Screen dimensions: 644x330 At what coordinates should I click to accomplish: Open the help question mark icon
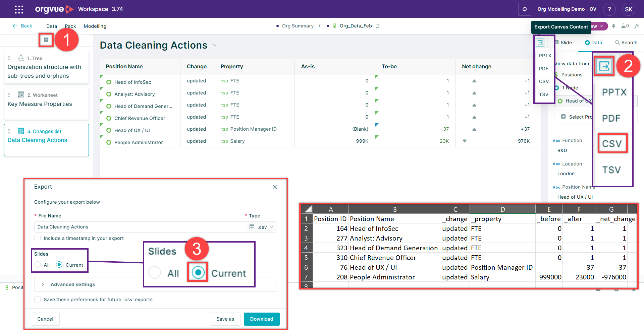pos(609,9)
